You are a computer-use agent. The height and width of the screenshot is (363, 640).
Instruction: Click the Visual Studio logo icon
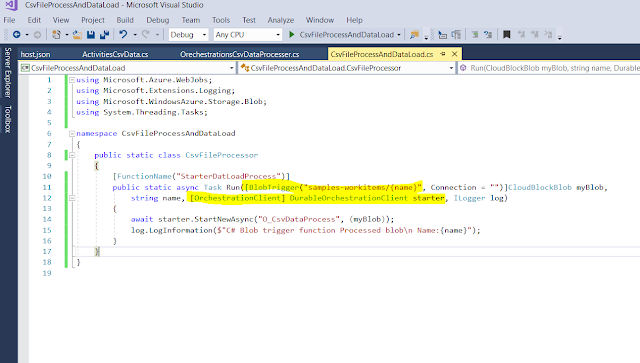[x=11, y=5]
